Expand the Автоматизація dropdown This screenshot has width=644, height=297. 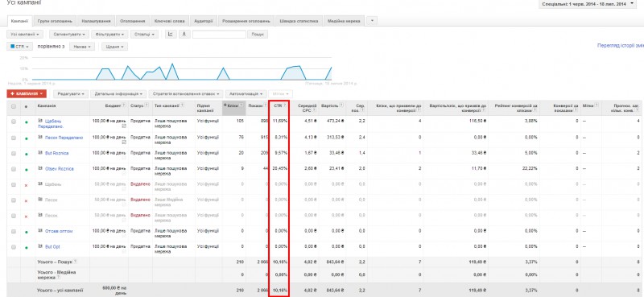point(246,94)
